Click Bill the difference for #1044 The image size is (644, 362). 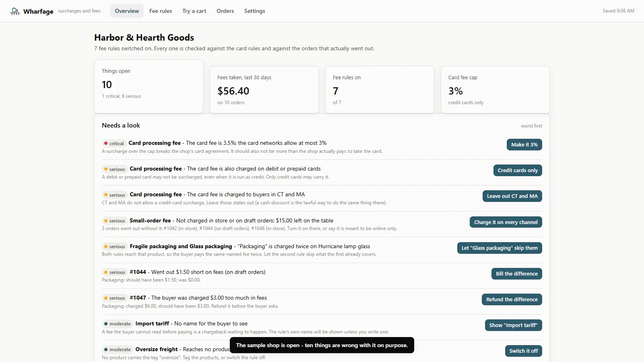[x=516, y=274]
